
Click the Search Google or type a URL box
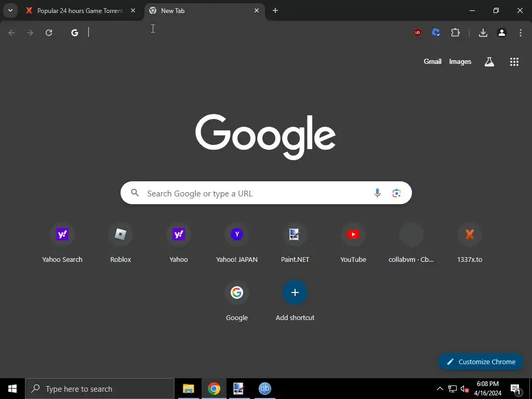[x=266, y=193]
